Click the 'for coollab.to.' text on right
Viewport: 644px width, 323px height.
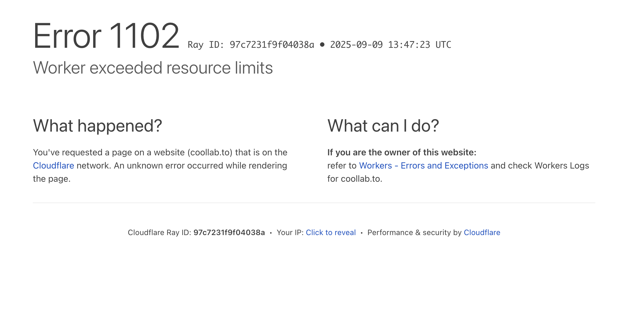coord(355,179)
